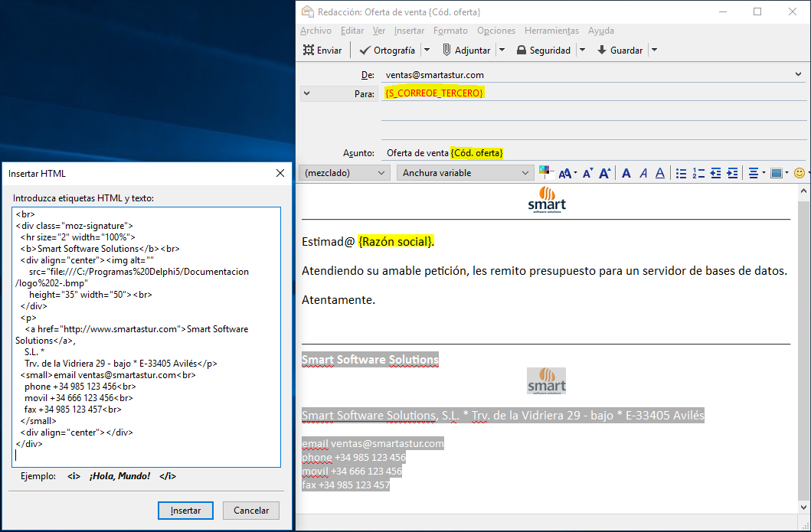The image size is (811, 532).
Task: Click the bold Smart Software Solutions heading
Action: [371, 359]
